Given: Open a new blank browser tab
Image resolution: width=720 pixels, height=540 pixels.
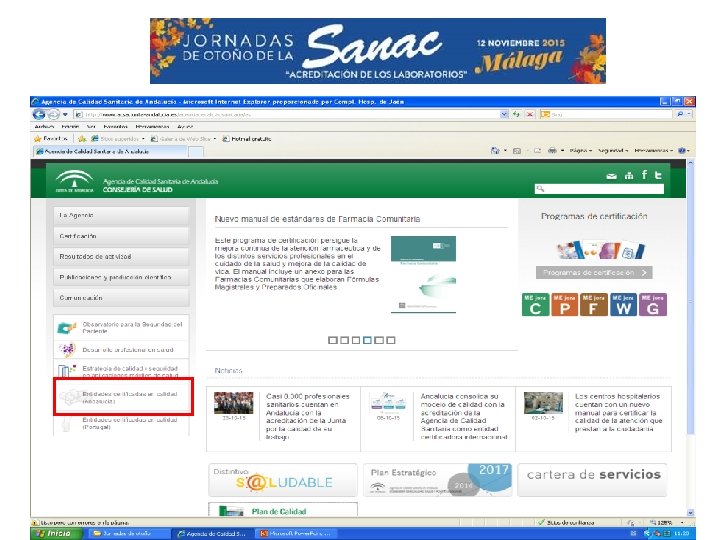Looking at the screenshot, I should click(x=196, y=151).
